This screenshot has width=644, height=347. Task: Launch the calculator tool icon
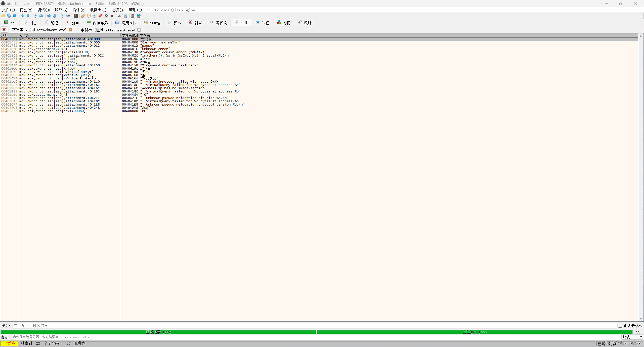133,16
